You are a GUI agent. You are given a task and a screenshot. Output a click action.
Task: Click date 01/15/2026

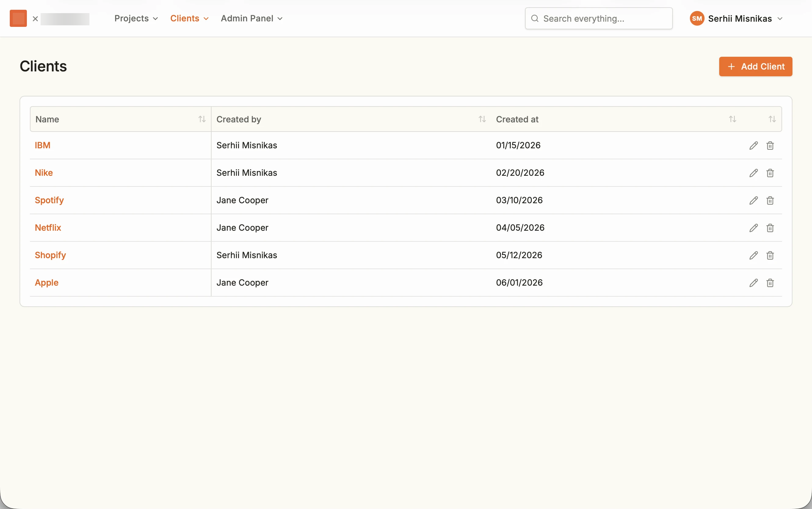518,146
